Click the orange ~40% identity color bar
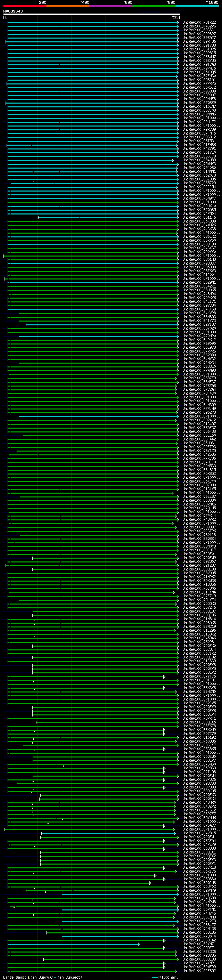Viewport: 222px width, 980px height. point(68,6)
